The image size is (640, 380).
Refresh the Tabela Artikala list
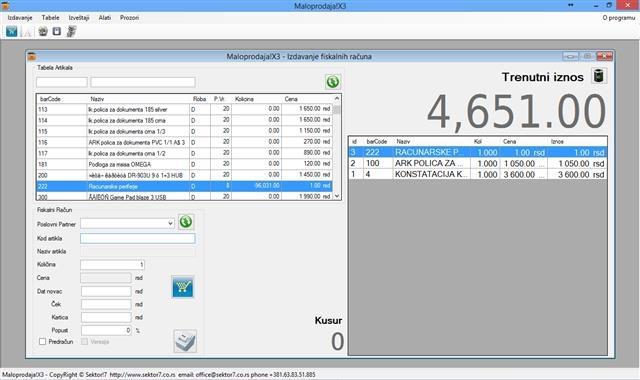click(333, 82)
